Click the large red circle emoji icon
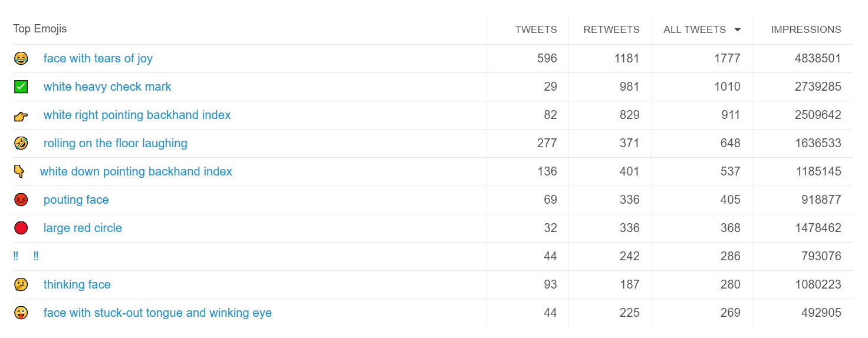 (x=21, y=228)
